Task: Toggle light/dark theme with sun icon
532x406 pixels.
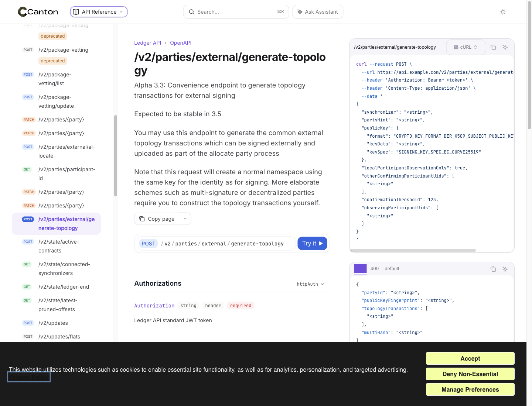Action: (x=503, y=12)
